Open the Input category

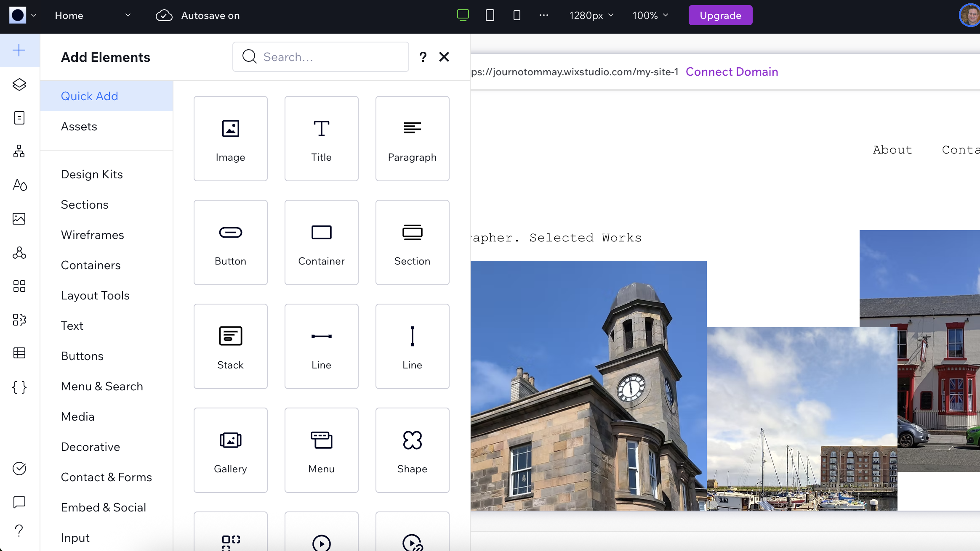coord(107,538)
